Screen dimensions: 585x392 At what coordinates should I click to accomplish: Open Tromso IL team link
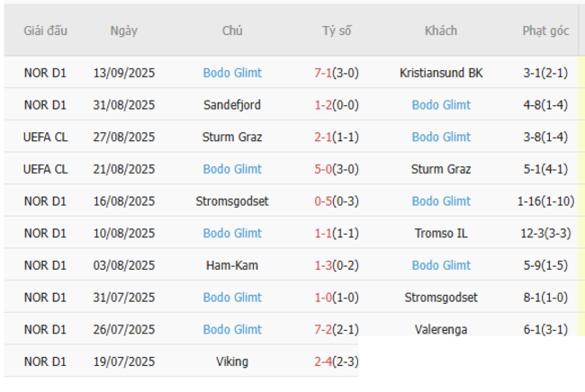441,234
